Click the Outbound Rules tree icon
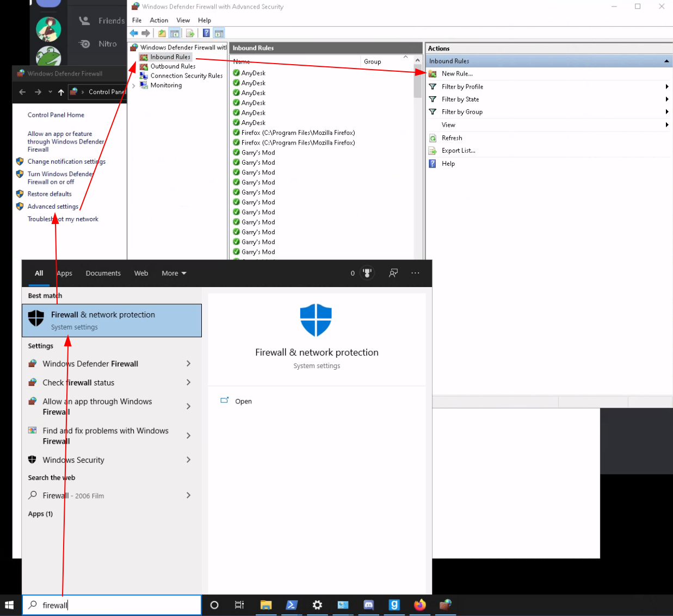This screenshot has width=673, height=616. click(x=144, y=66)
